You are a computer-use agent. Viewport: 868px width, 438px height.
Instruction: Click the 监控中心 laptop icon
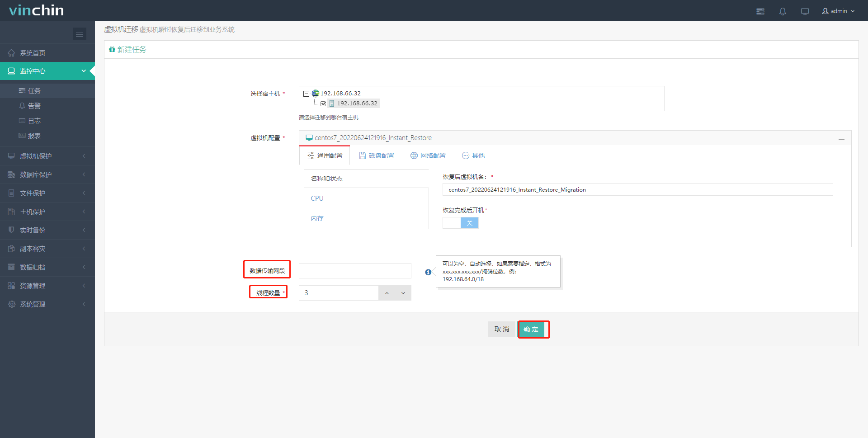pos(11,71)
